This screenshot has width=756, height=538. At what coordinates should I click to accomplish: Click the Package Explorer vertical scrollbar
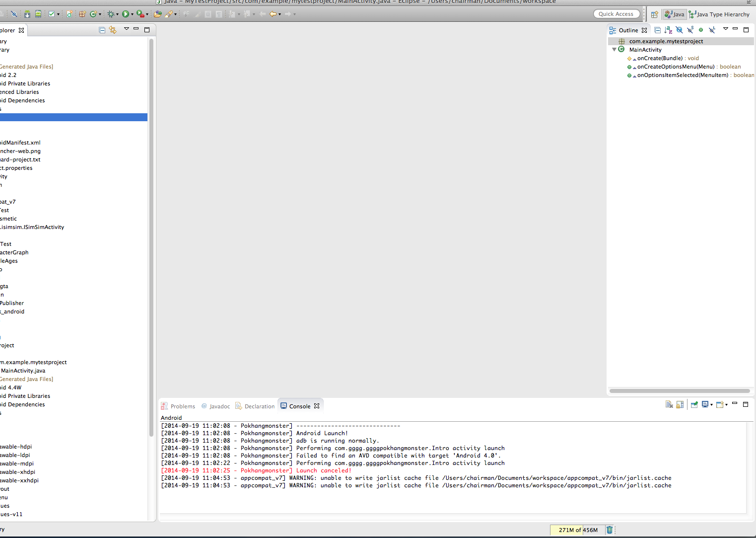click(x=151, y=238)
